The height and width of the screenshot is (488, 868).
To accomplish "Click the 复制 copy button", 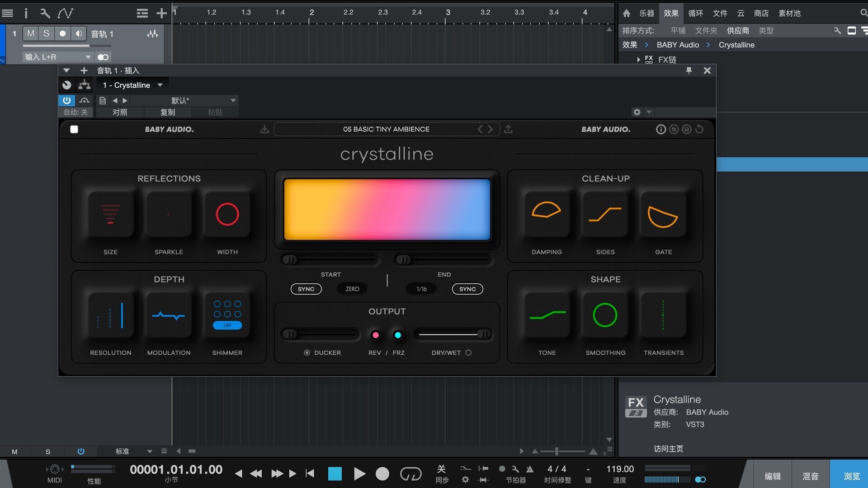I will point(168,112).
